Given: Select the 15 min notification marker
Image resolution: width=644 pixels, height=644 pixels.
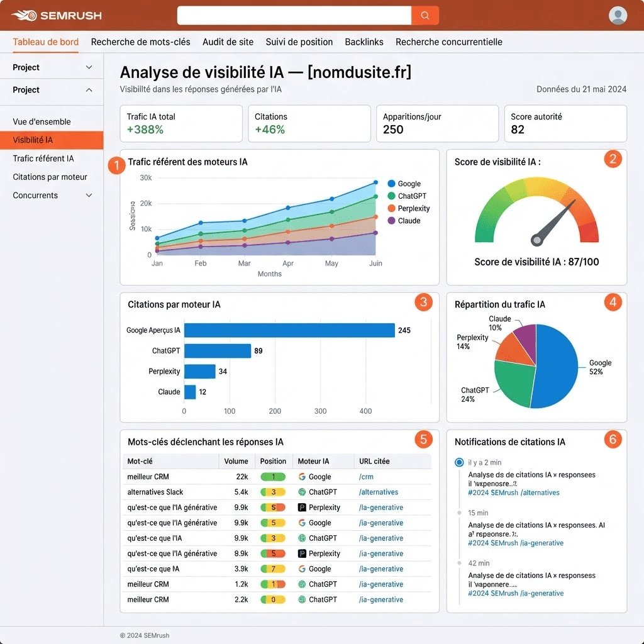Looking at the screenshot, I should pos(459,513).
